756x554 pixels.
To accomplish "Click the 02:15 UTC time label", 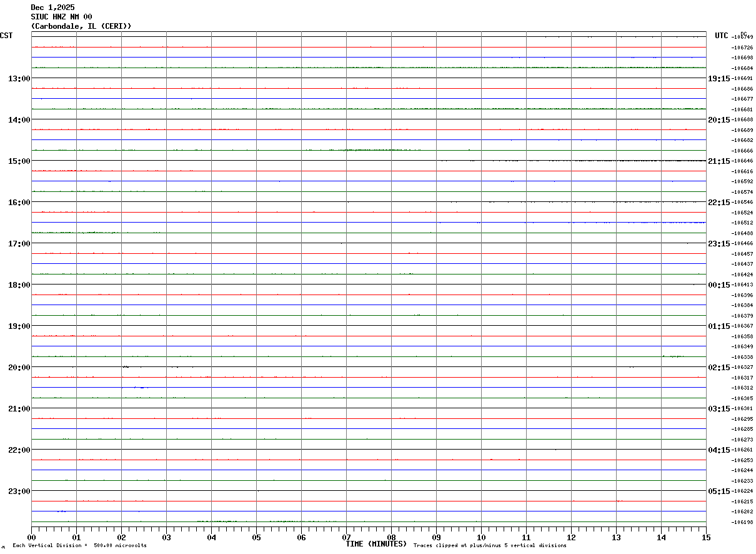I will (719, 367).
